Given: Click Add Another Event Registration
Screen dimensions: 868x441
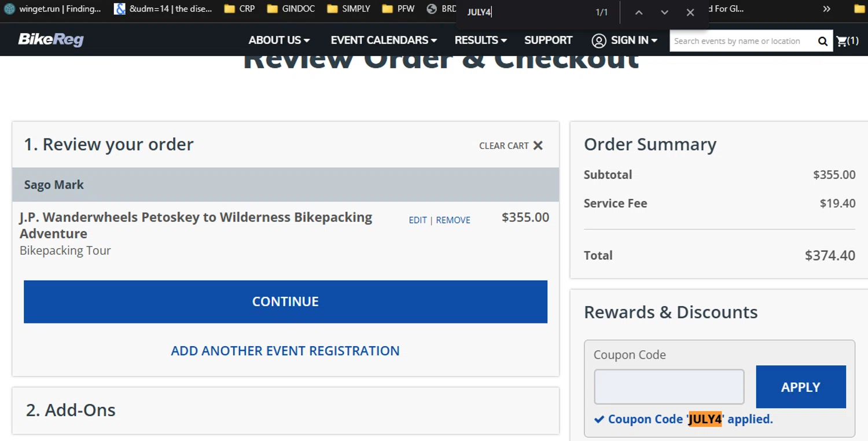Looking at the screenshot, I should pos(285,351).
